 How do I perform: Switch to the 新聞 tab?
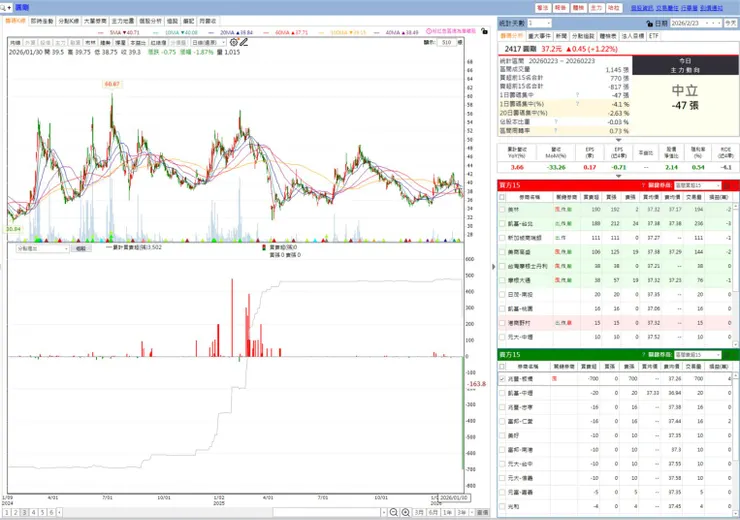coord(561,36)
